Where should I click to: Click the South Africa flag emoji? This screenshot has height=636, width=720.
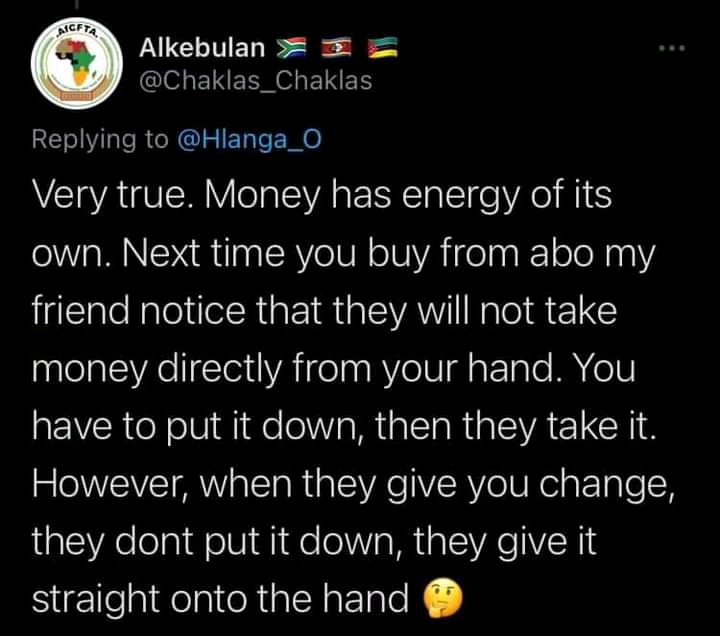point(291,48)
